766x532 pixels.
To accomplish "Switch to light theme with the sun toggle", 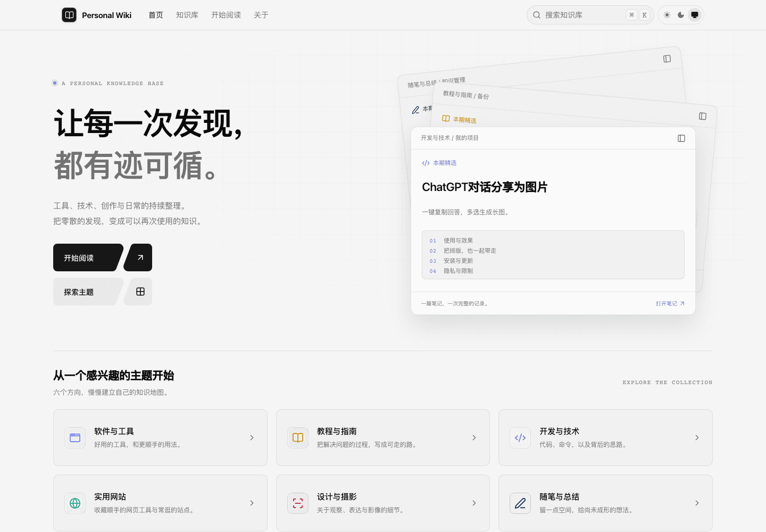I will pyautogui.click(x=667, y=15).
